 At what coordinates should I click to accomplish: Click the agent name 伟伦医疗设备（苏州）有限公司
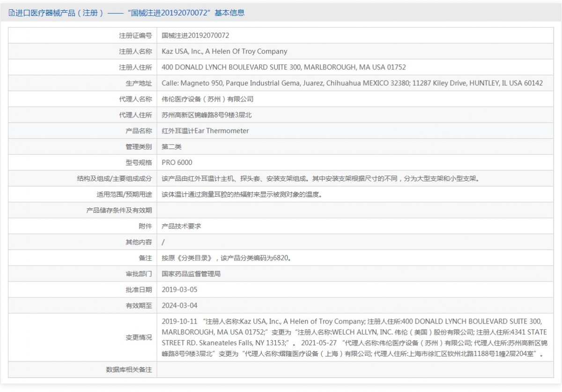click(207, 99)
